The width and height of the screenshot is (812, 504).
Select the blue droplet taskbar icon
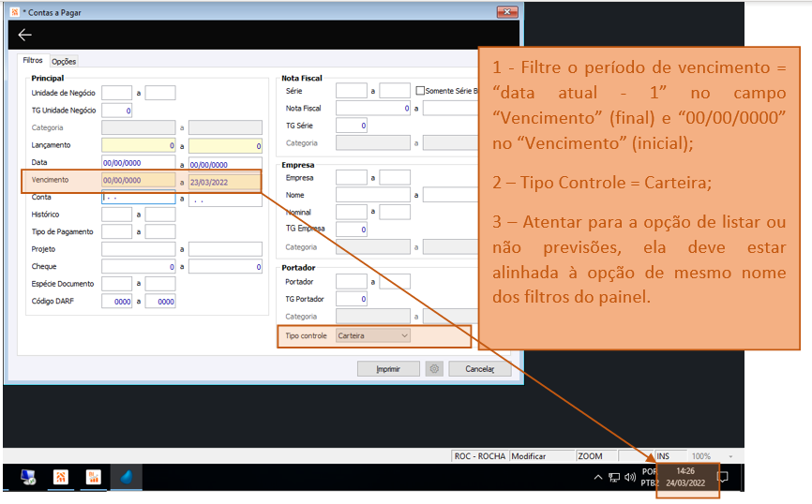[x=127, y=477]
